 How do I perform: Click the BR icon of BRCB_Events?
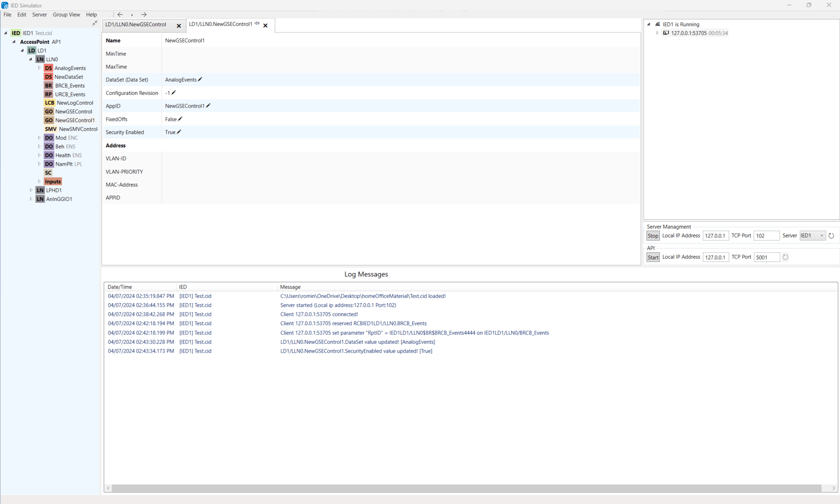point(49,86)
